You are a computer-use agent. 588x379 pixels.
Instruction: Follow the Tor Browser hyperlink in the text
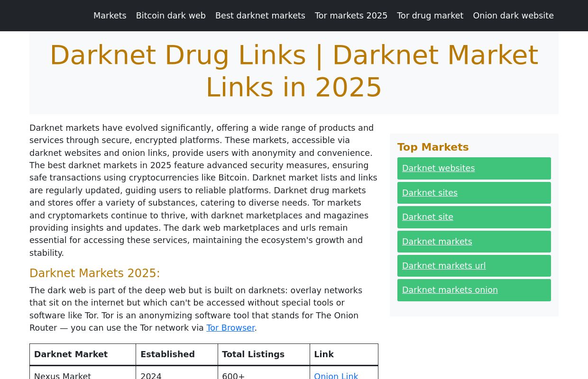coord(230,327)
